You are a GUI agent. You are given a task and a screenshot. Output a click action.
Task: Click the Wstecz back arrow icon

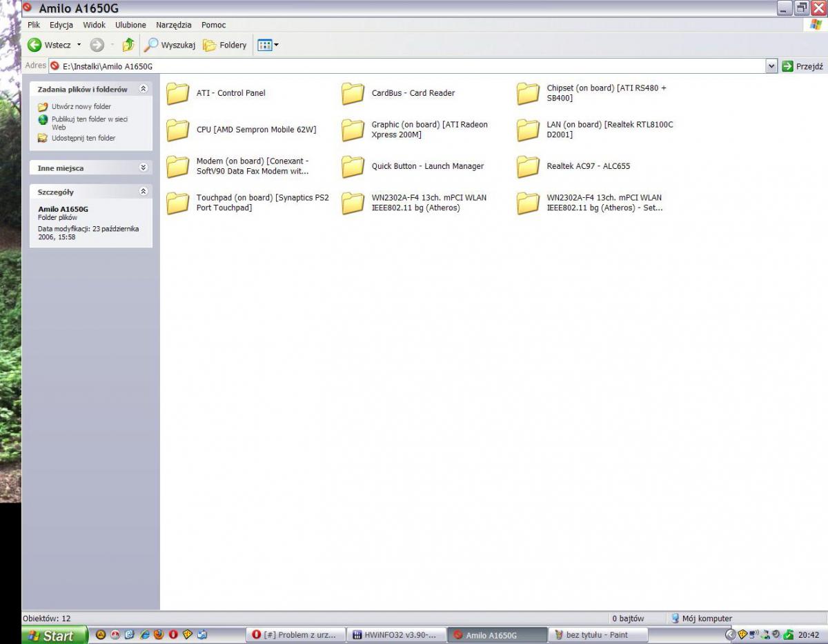(34, 45)
